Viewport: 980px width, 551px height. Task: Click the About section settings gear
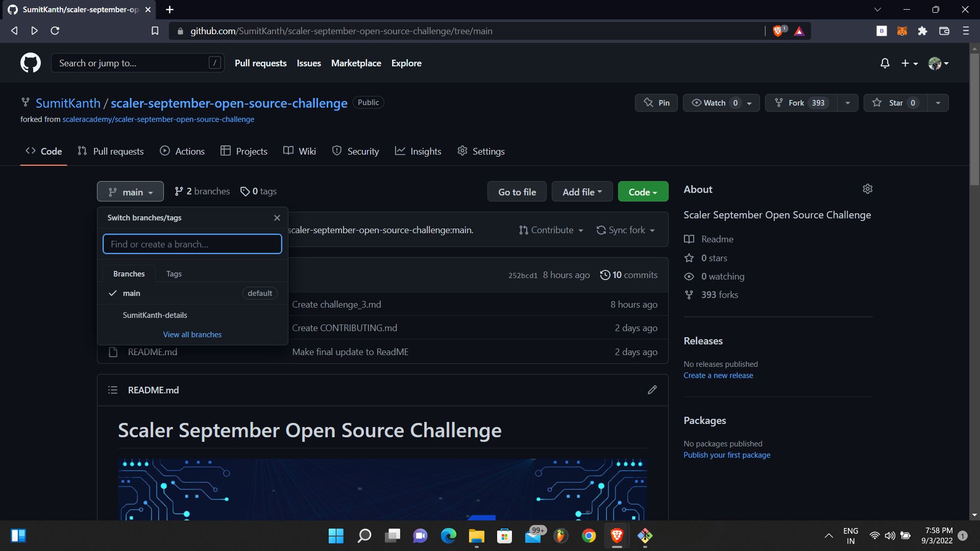click(x=867, y=189)
